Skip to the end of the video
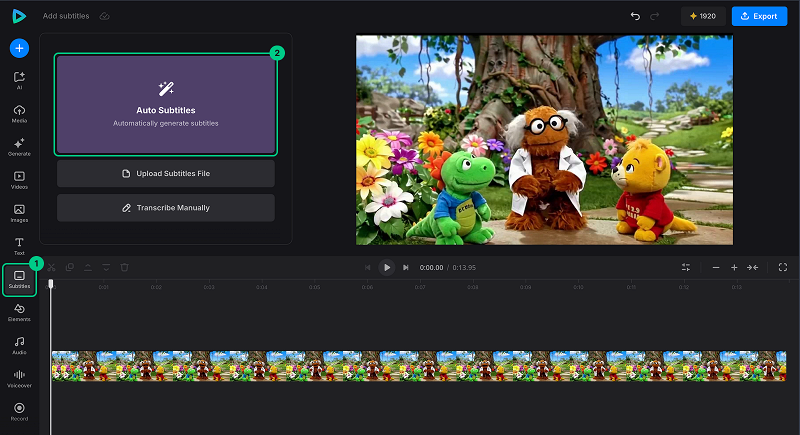The image size is (800, 435). 406,267
